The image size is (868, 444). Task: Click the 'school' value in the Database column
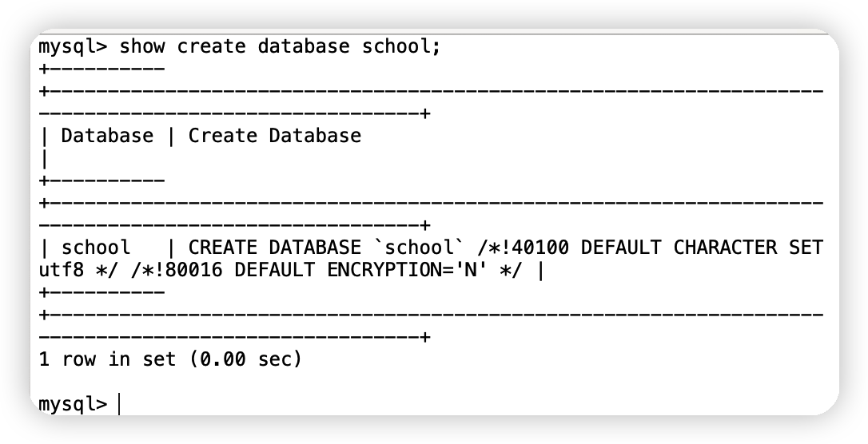click(x=96, y=248)
